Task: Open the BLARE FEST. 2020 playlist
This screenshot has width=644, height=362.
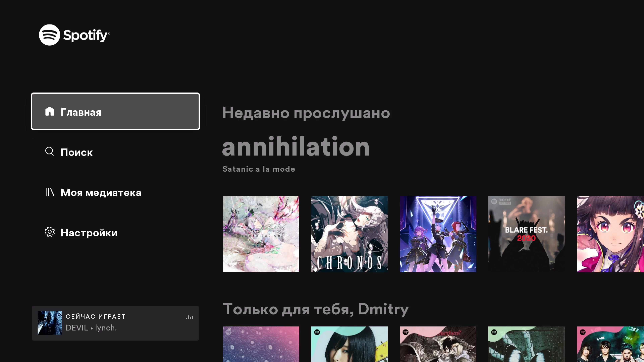Action: [526, 234]
